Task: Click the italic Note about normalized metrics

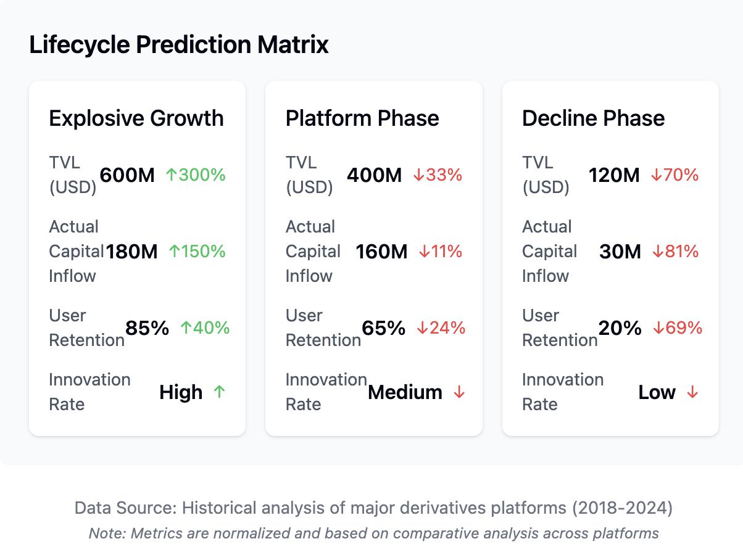Action: click(x=374, y=533)
